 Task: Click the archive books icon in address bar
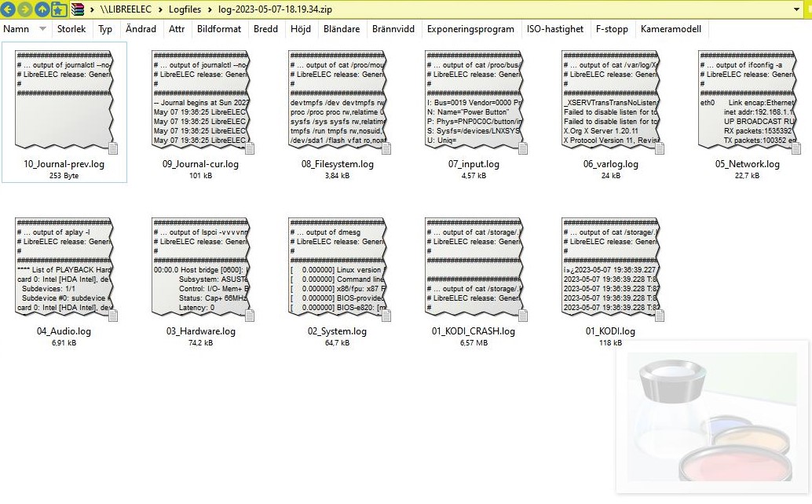click(78, 9)
